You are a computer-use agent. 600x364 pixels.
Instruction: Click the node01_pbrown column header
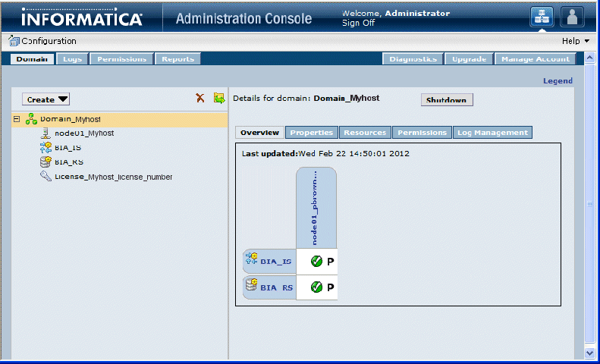pyautogui.click(x=316, y=208)
